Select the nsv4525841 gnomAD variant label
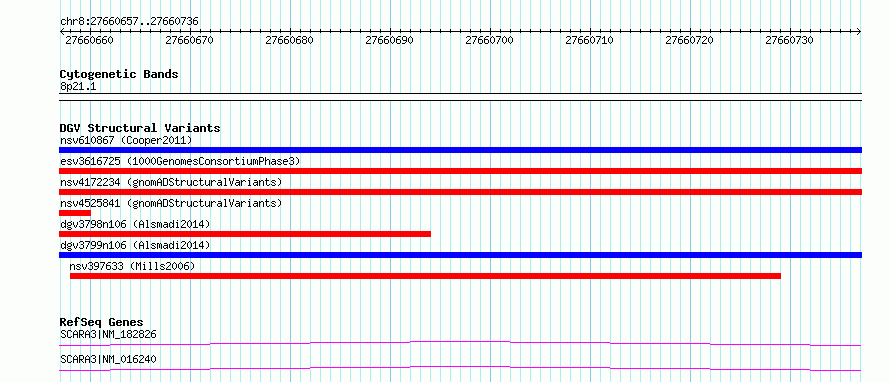 pos(171,203)
